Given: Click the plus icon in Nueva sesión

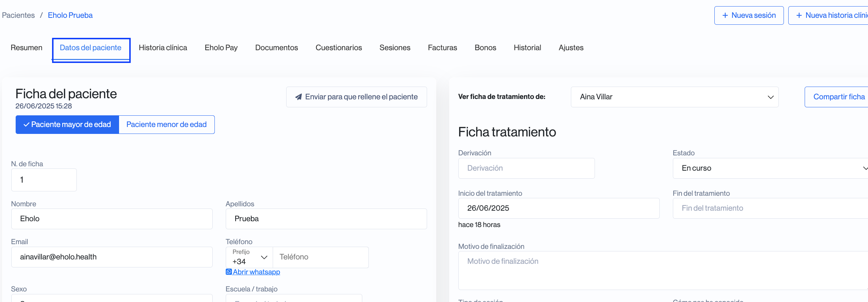Looking at the screenshot, I should click(725, 15).
